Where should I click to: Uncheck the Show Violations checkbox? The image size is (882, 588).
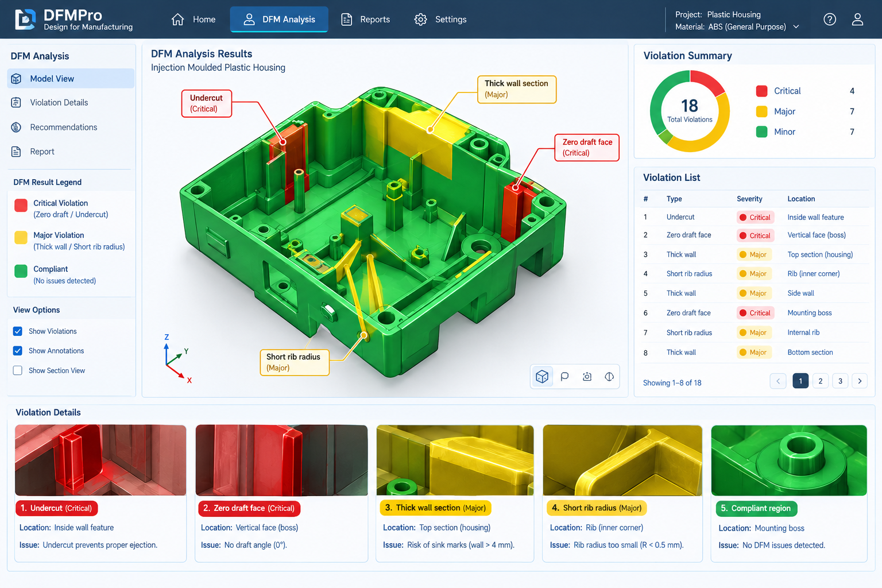18,331
